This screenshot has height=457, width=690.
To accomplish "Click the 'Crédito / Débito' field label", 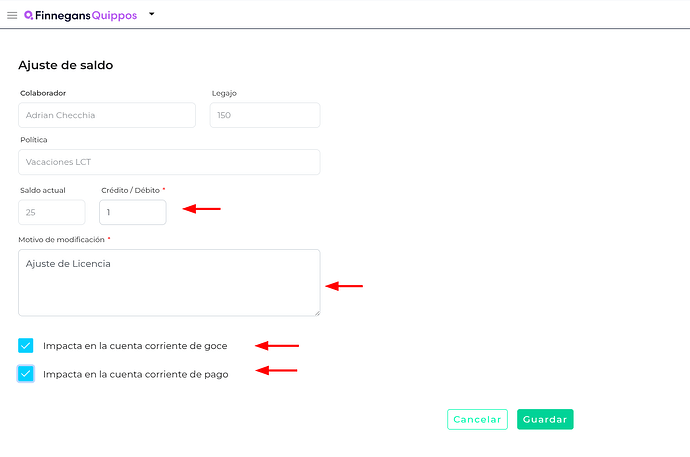I will point(130,190).
